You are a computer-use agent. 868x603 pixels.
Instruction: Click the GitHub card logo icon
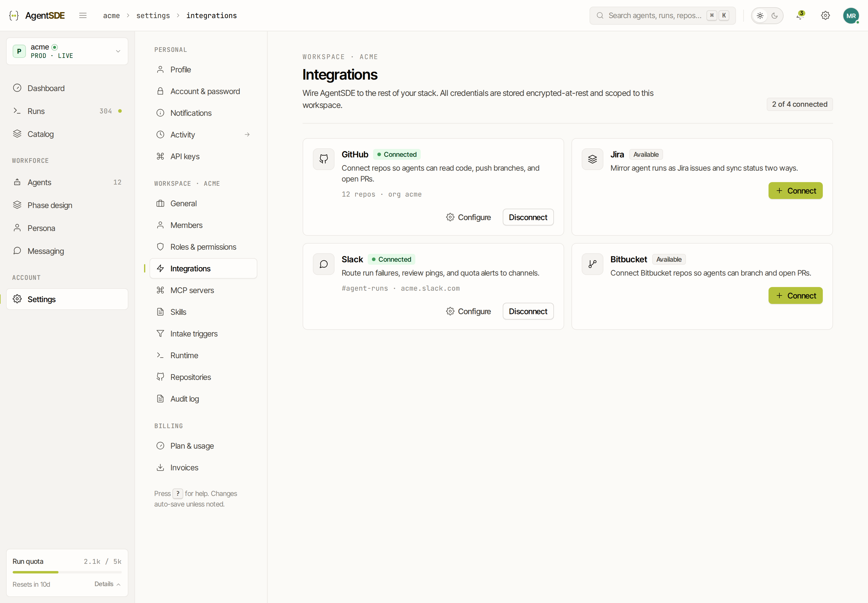324,159
